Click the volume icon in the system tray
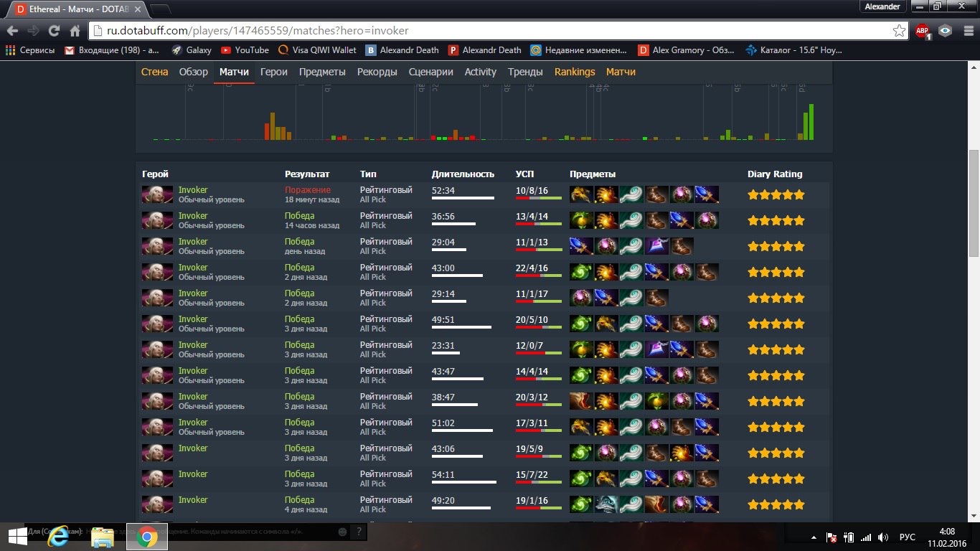Image resolution: width=980 pixels, height=551 pixels. tap(883, 537)
